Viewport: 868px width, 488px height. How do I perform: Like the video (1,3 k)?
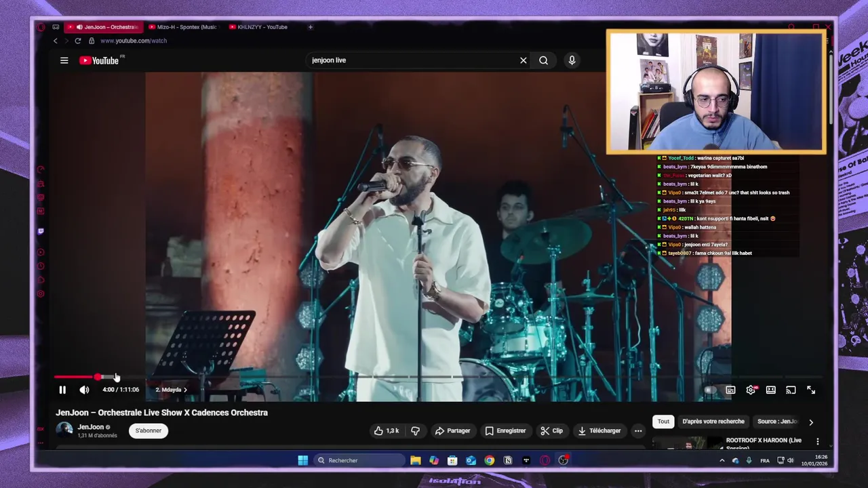pos(387,430)
